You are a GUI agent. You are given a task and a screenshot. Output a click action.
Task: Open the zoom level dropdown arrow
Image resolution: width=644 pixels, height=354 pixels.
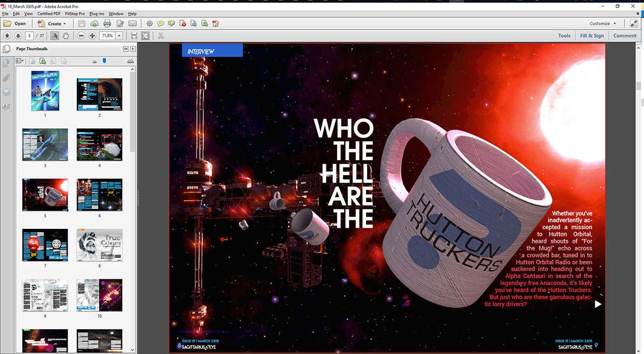[x=119, y=36]
